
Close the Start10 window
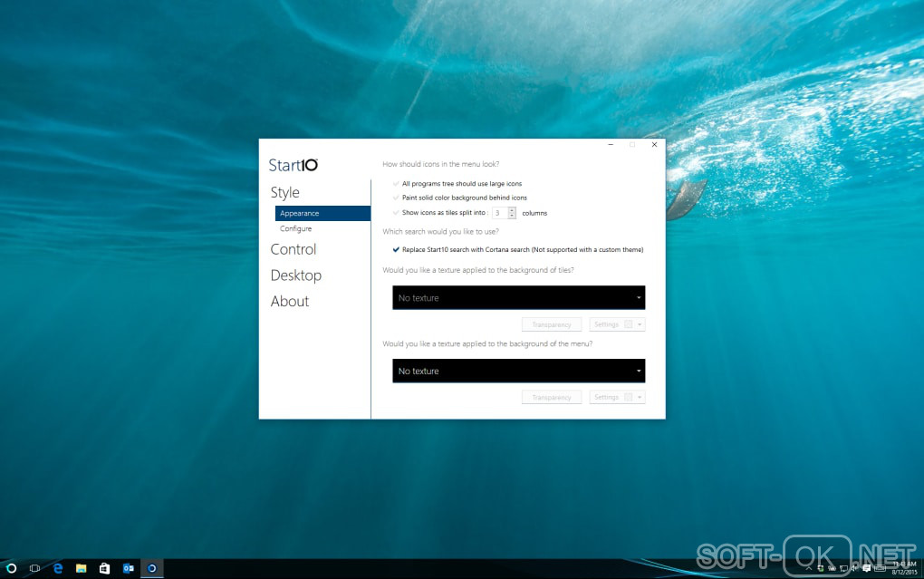pyautogui.click(x=654, y=144)
